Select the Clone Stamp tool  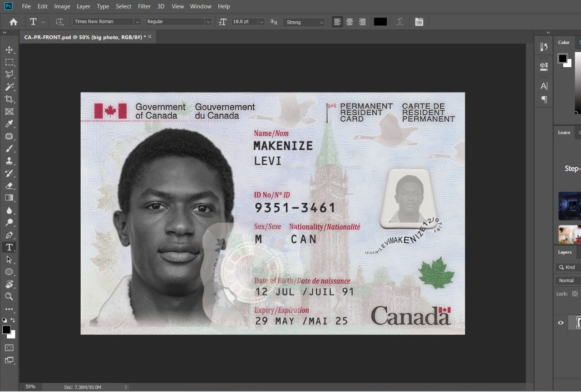pos(9,161)
